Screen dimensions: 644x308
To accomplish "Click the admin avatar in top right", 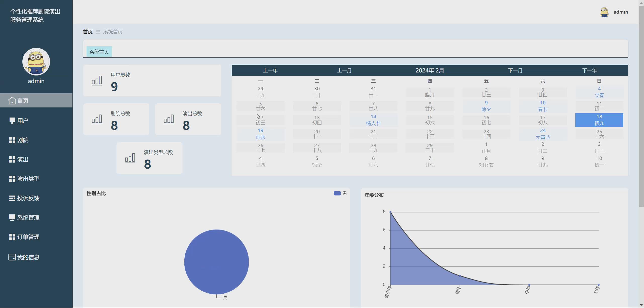I will tap(604, 12).
